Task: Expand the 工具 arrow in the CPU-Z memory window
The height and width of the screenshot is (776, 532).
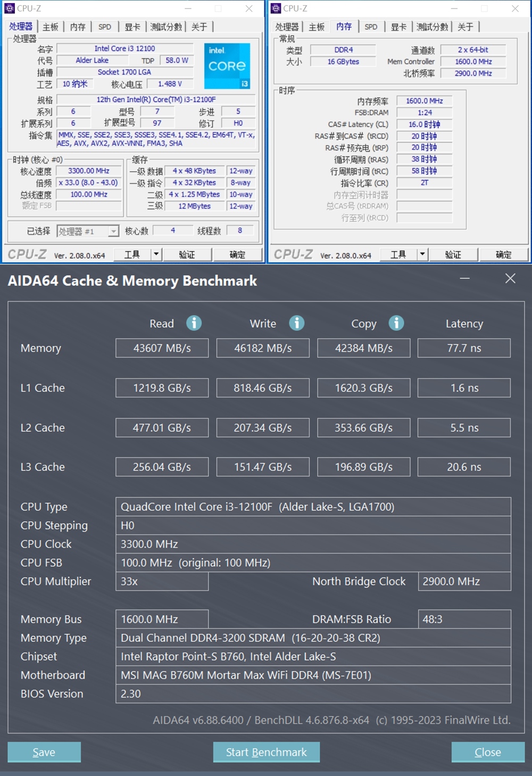Action: click(422, 254)
